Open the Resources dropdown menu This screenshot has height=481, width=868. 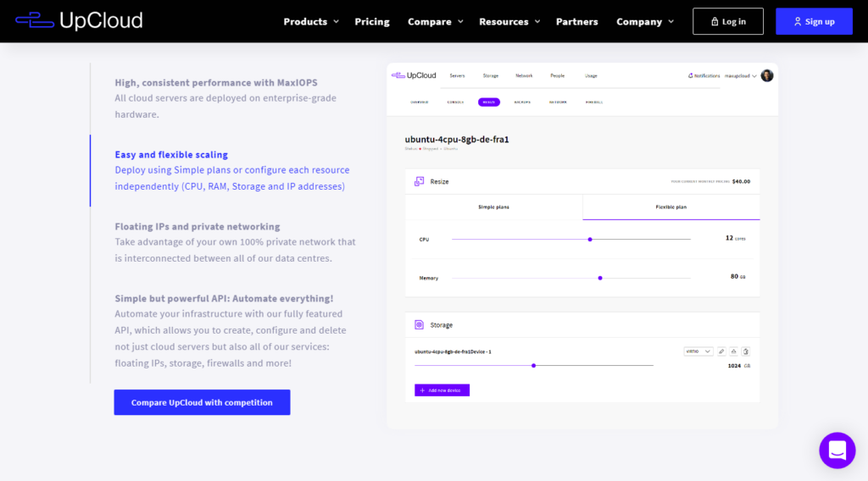(x=509, y=22)
